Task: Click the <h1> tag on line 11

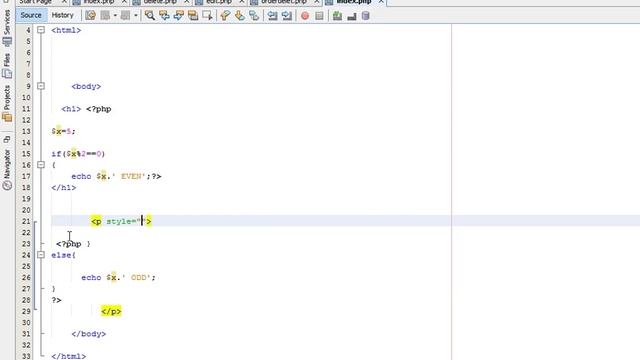Action: click(x=71, y=109)
